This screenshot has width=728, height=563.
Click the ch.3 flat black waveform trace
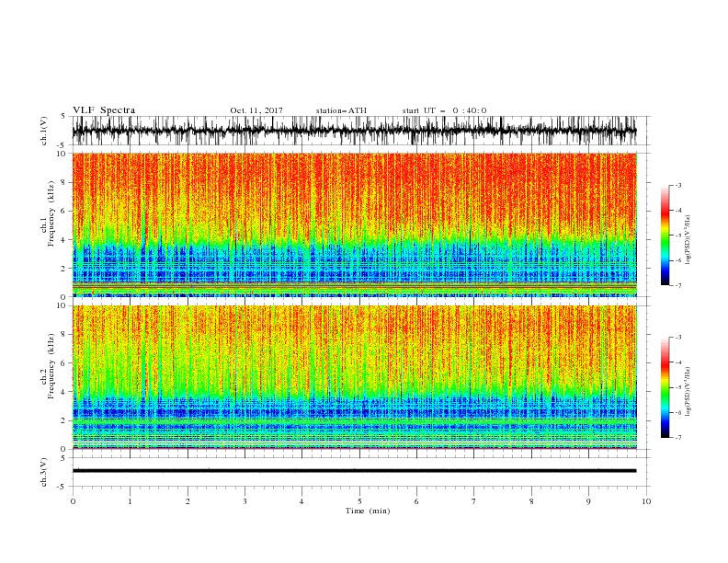point(355,471)
